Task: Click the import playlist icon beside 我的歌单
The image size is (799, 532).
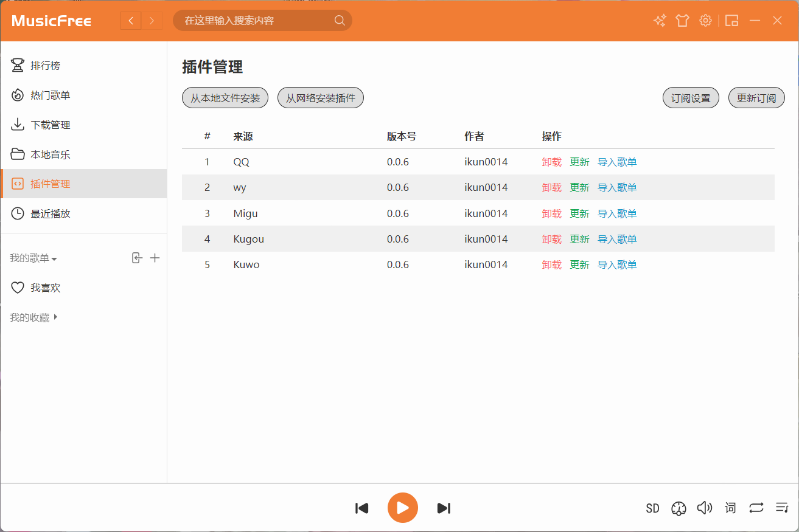Action: [x=137, y=258]
